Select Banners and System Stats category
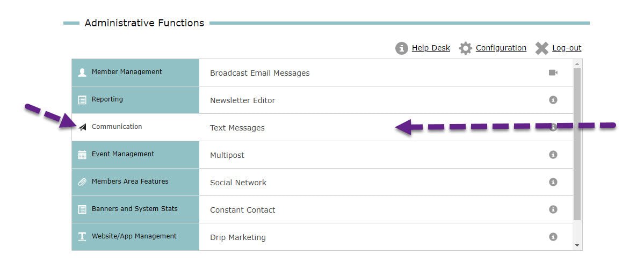 click(135, 209)
